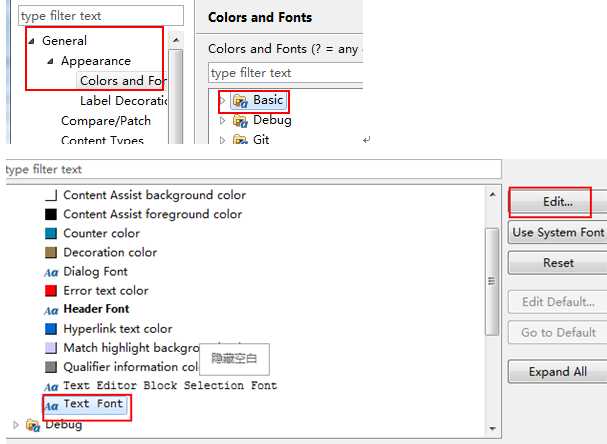Click the Expand All button
The image size is (607, 444).
(557, 372)
